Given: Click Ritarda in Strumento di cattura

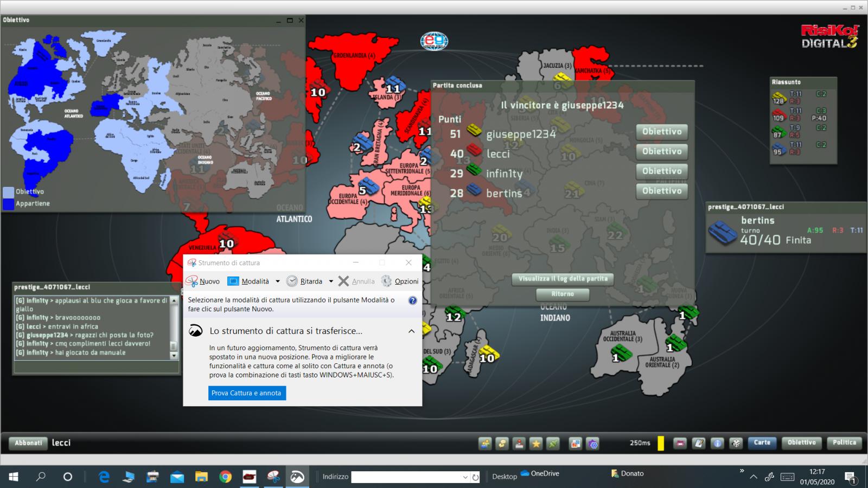Looking at the screenshot, I should (304, 281).
